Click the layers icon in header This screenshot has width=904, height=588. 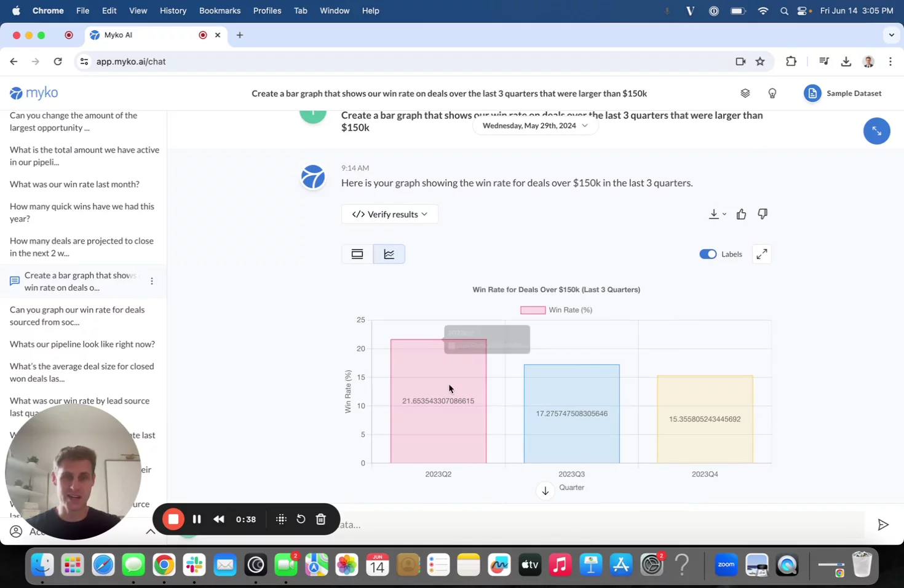click(x=745, y=93)
